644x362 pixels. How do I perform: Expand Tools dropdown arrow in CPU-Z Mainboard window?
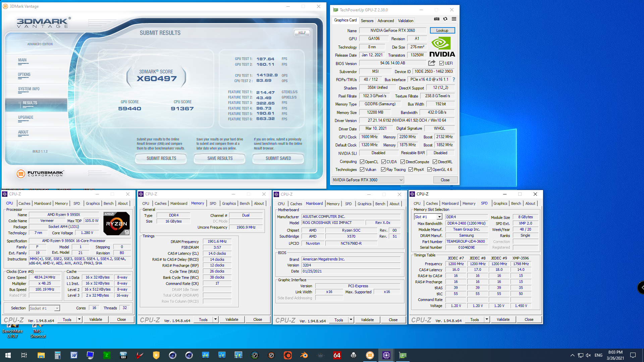(351, 319)
